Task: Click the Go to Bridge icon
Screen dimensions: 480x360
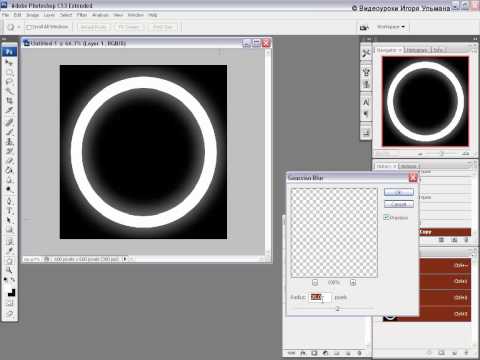Action: pyautogui.click(x=364, y=27)
